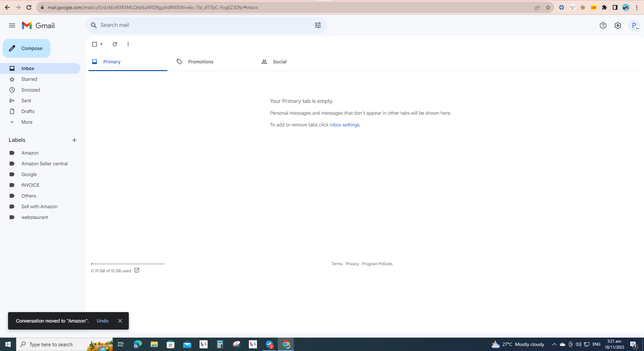Open the Program Policies link
Image resolution: width=644 pixels, height=351 pixels.
(377, 264)
